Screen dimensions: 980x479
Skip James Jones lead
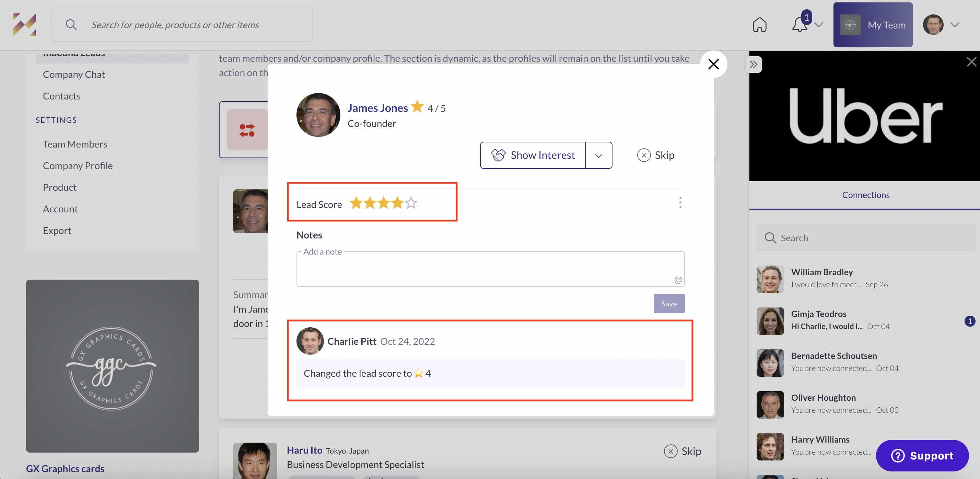pos(656,155)
